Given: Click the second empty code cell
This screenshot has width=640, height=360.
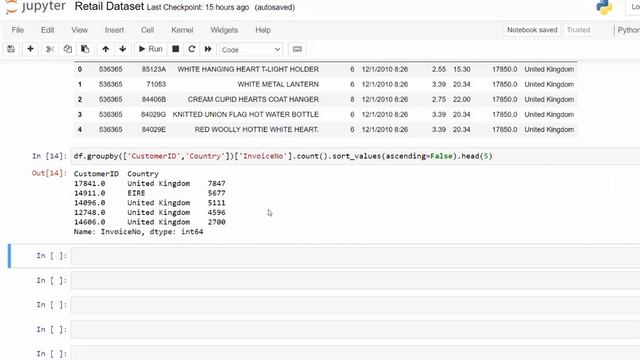Looking at the screenshot, I should 355,280.
